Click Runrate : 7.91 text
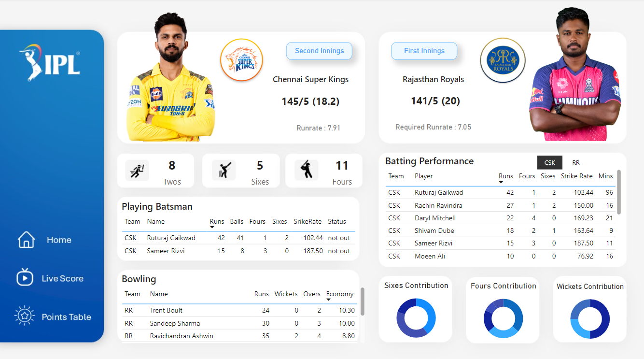The height and width of the screenshot is (359, 644). coord(318,128)
